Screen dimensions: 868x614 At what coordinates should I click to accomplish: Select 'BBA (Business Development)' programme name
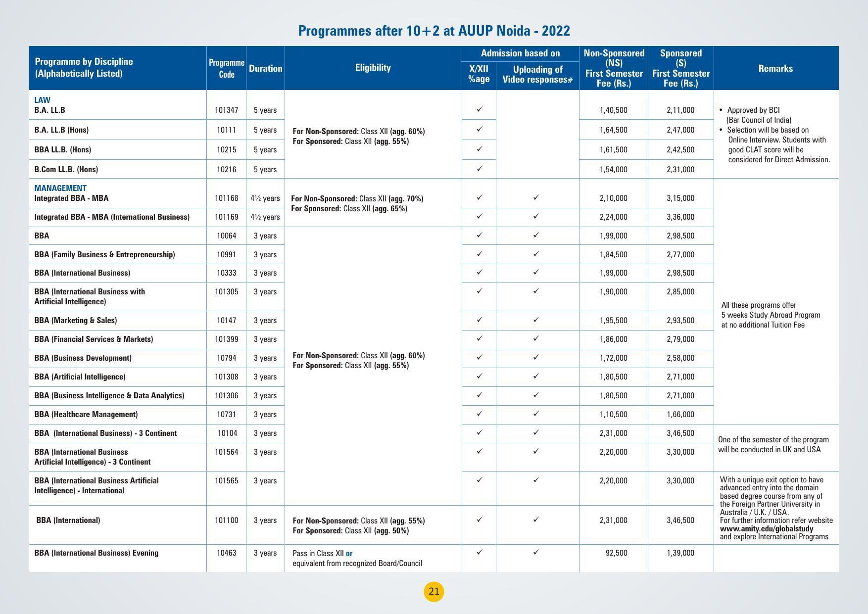83,358
